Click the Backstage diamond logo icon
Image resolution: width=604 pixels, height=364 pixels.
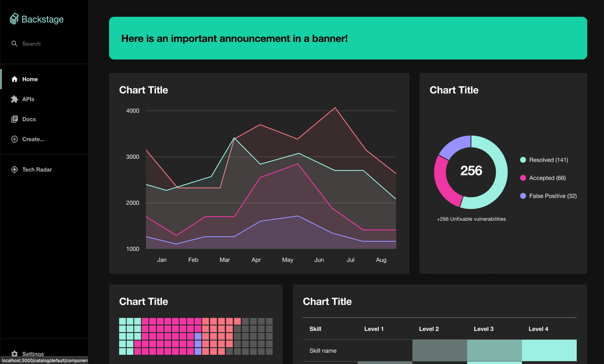14,18
